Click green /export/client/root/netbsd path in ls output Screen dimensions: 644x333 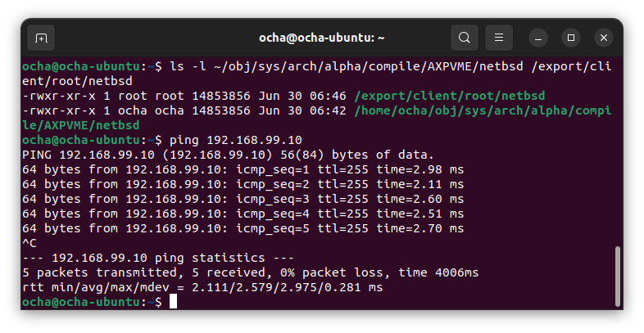[449, 96]
